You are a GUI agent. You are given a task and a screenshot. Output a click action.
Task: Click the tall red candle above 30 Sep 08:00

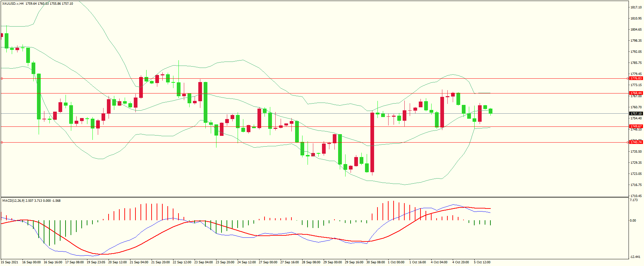[372, 142]
